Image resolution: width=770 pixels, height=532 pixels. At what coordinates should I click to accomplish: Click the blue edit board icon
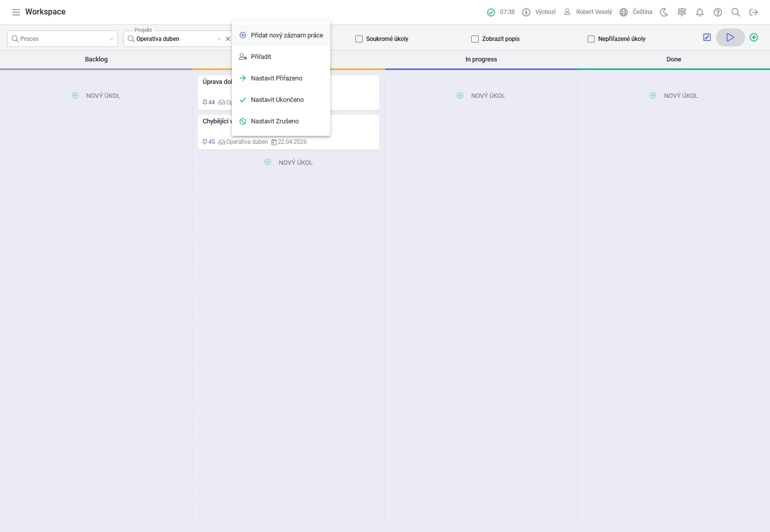click(x=707, y=37)
